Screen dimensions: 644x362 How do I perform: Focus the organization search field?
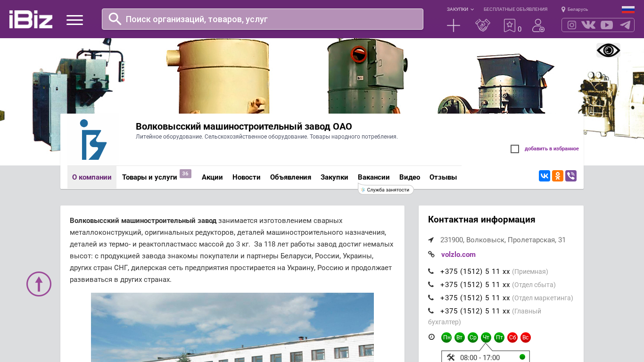coord(263,19)
